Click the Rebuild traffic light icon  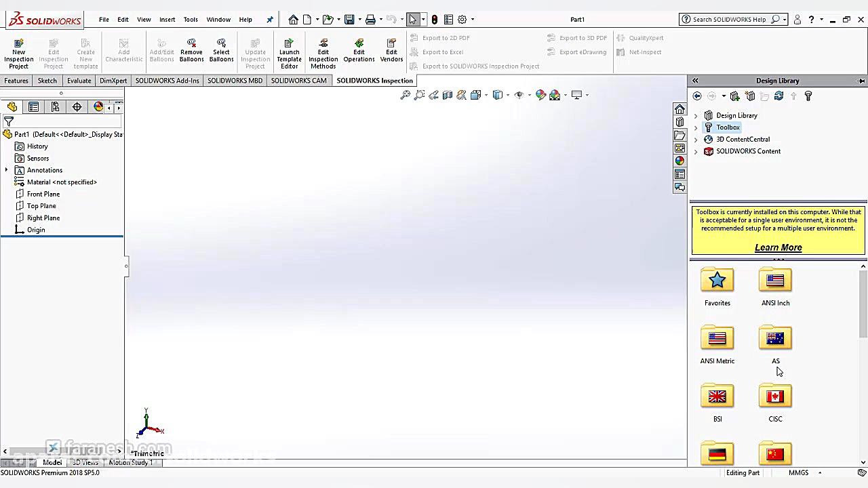[x=435, y=20]
